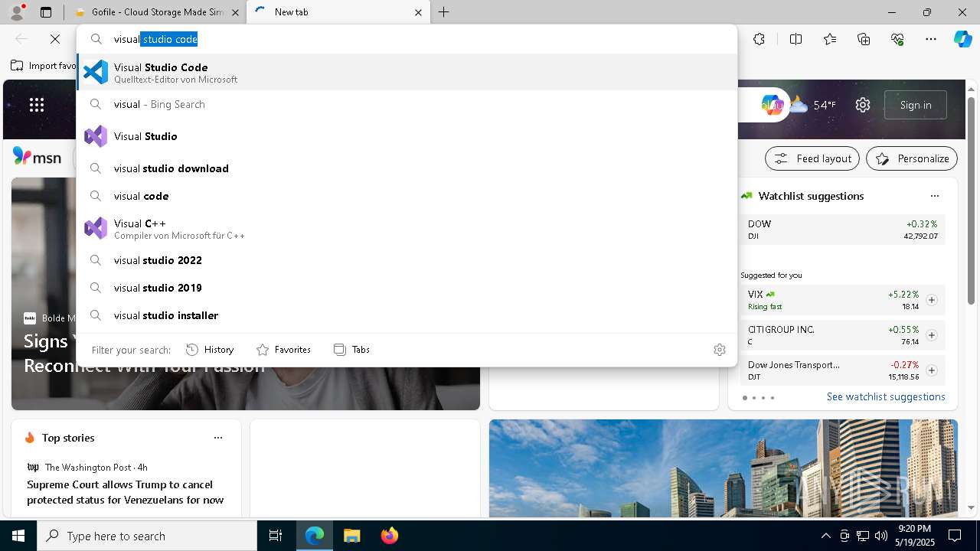The width and height of the screenshot is (980, 551).
Task: Click in the address bar text field
Action: tap(407, 39)
